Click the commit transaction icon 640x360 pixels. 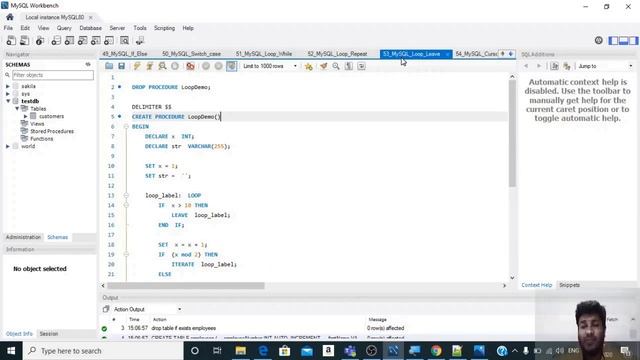coord(206,66)
